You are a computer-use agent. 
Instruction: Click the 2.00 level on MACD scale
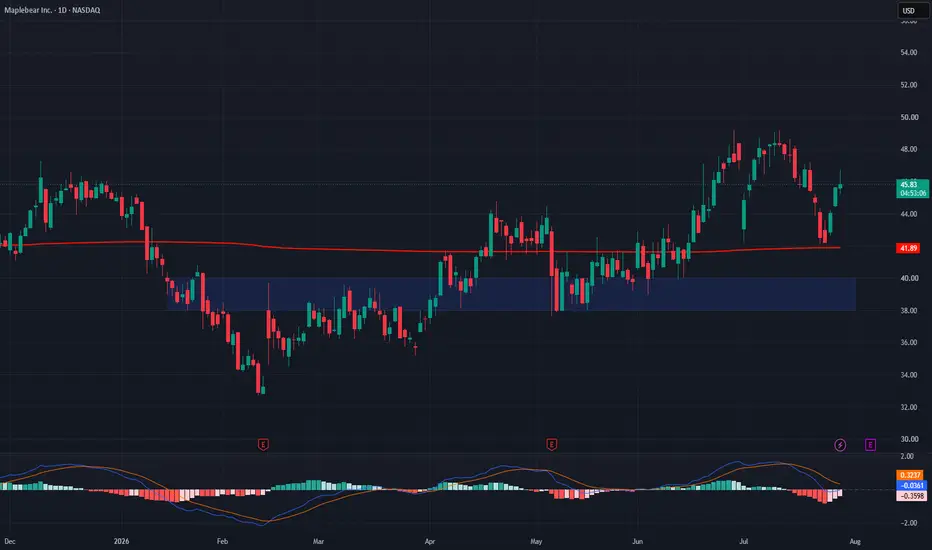click(x=907, y=456)
